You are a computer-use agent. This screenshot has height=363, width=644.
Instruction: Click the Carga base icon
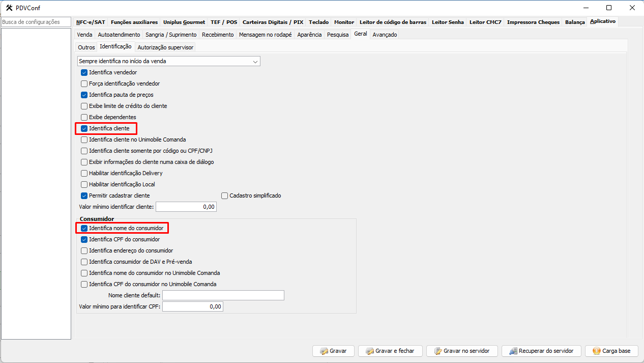click(x=596, y=351)
